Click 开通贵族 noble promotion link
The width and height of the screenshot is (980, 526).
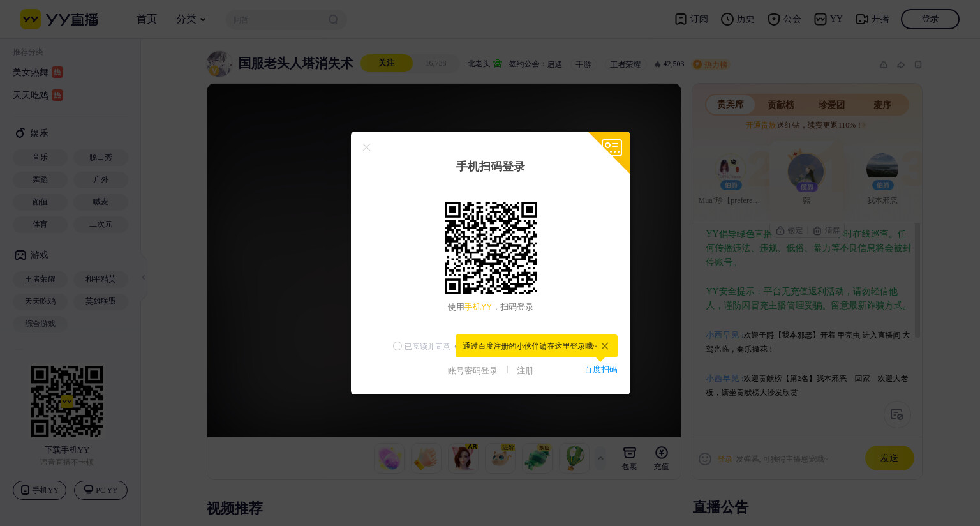(x=761, y=125)
